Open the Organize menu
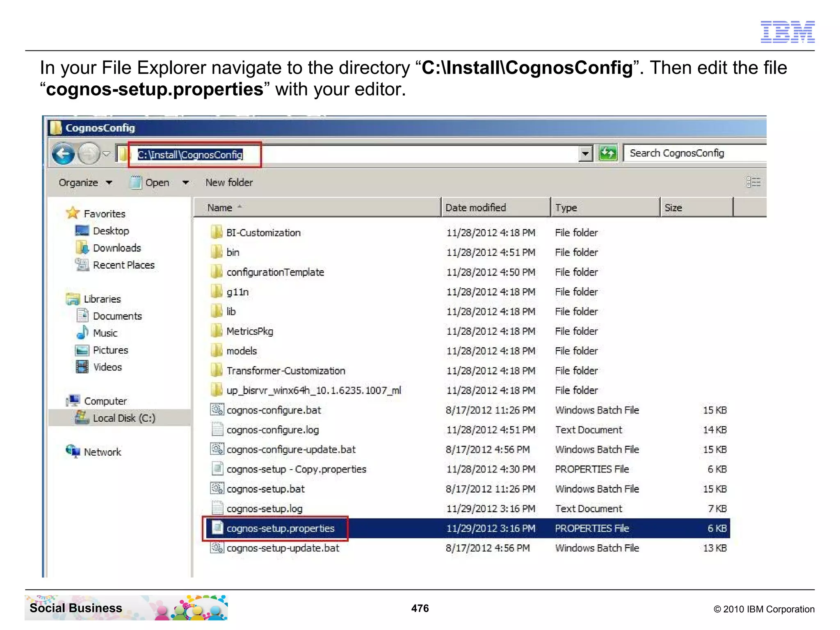 coord(85,183)
